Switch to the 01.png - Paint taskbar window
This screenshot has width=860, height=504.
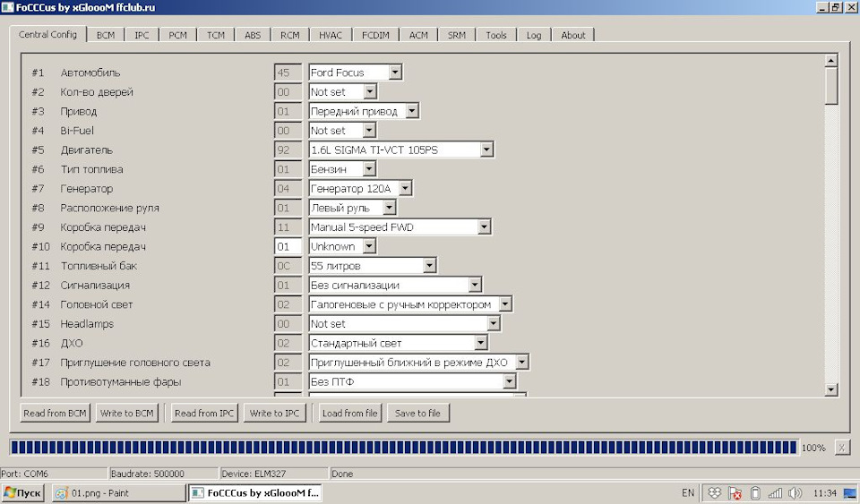click(x=118, y=493)
